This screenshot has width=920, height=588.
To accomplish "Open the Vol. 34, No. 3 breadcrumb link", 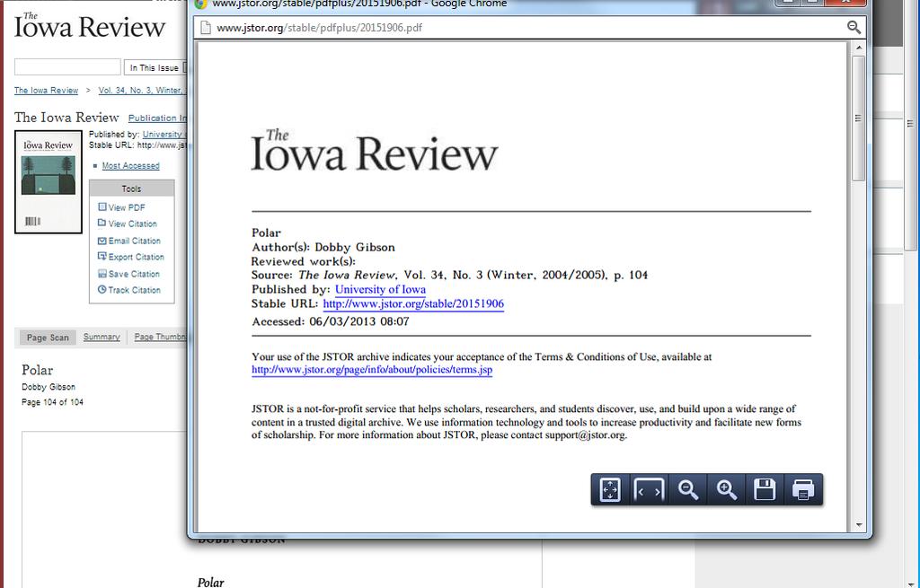I will pyautogui.click(x=142, y=91).
